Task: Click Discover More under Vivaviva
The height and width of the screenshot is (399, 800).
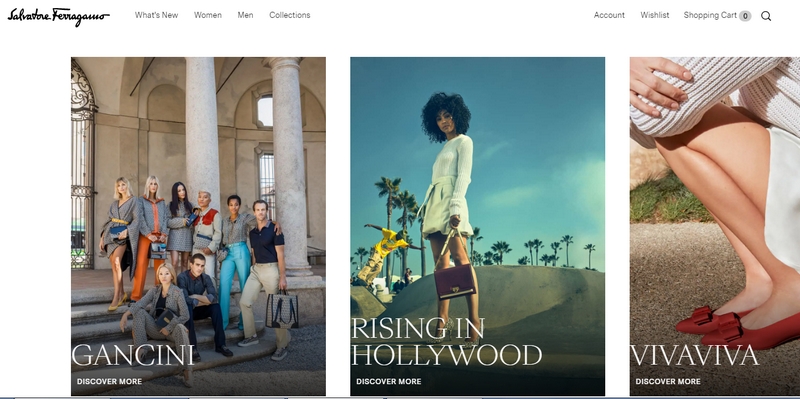Action: [x=668, y=381]
